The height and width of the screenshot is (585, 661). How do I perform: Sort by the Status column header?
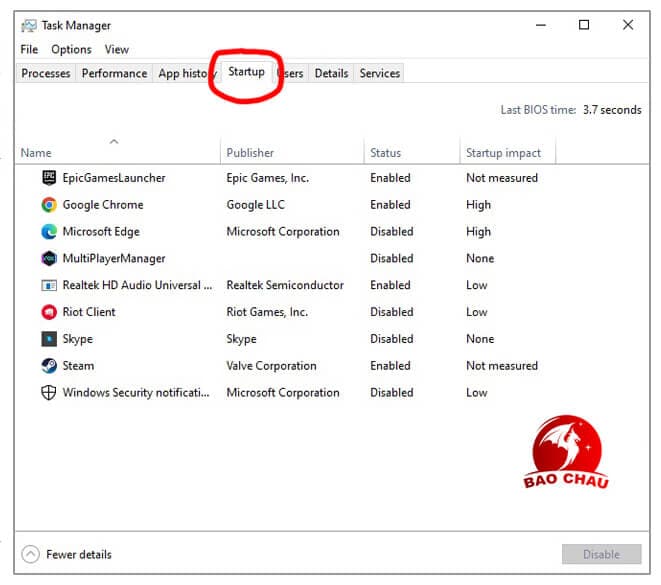[411, 150]
